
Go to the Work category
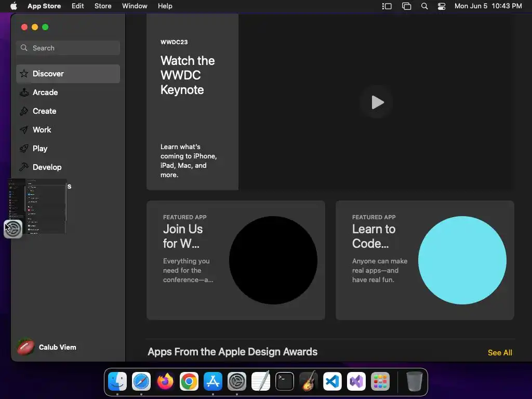coord(68,129)
